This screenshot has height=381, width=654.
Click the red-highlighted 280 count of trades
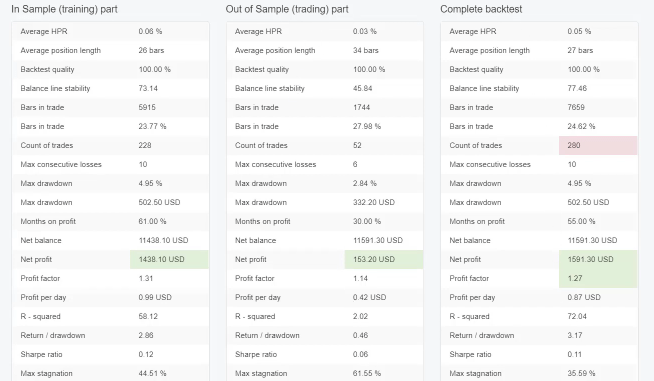(x=598, y=145)
